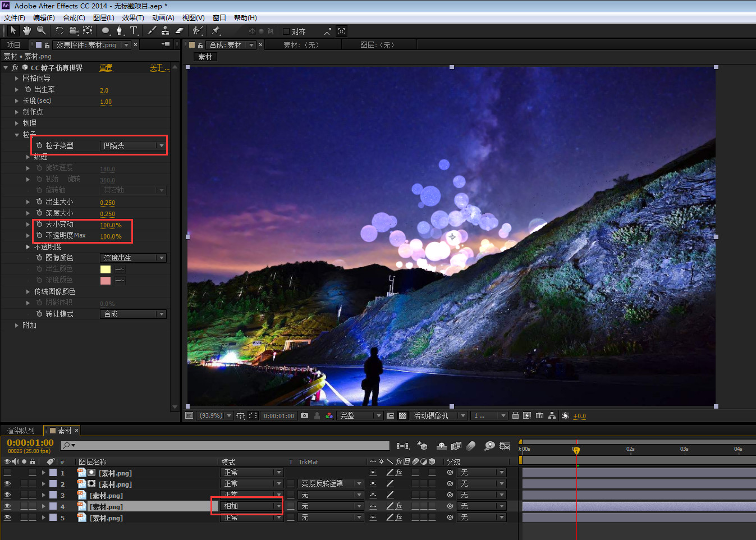Click the 关于 about link
This screenshot has height=540, width=756.
pyautogui.click(x=159, y=67)
